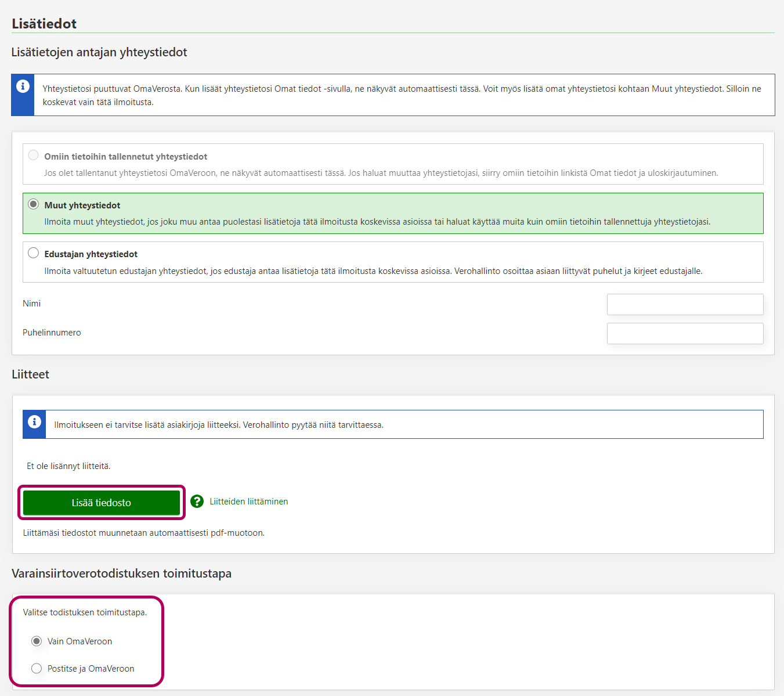Select the 'Omiin tietoihin tallennetut yhteystiedot' radio button
The image size is (784, 696).
34,156
